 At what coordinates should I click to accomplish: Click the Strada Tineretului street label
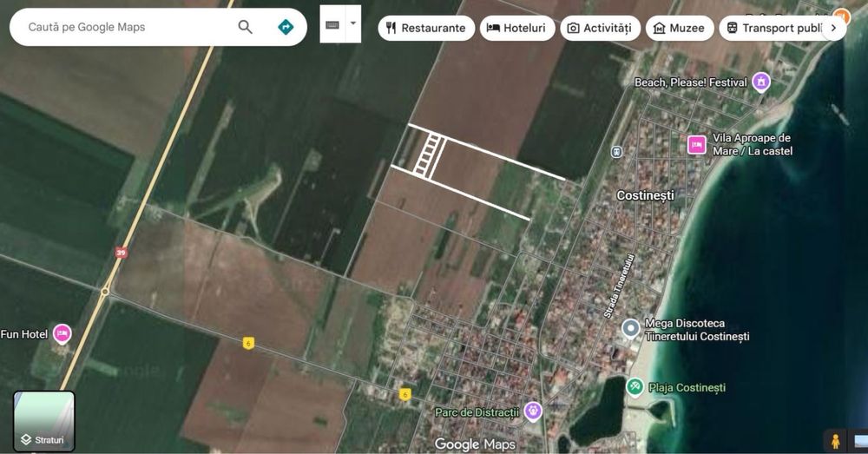point(618,286)
